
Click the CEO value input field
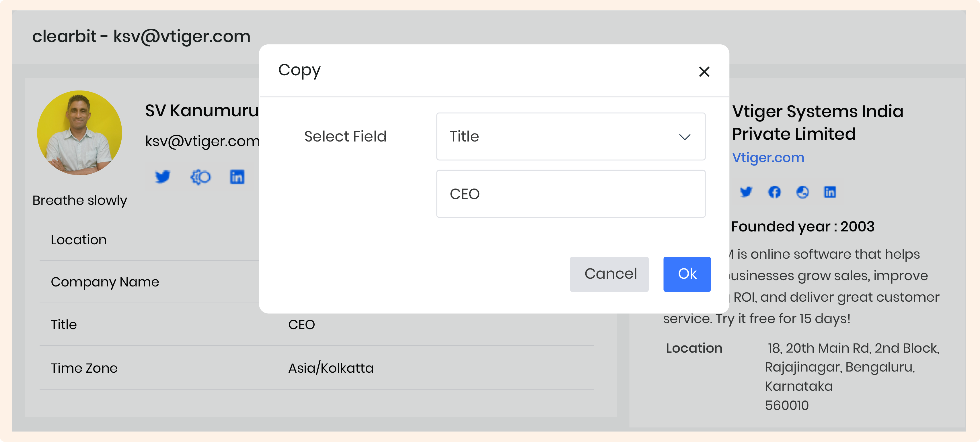pos(570,194)
